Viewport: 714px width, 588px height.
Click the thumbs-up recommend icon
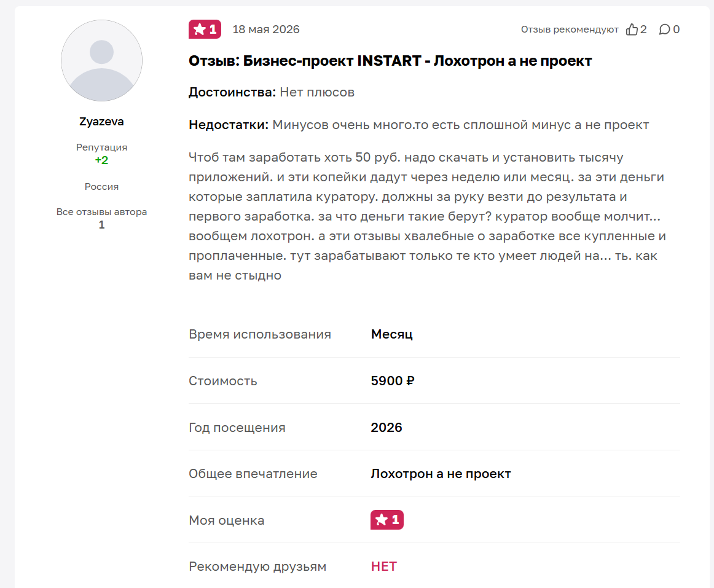pyautogui.click(x=632, y=29)
